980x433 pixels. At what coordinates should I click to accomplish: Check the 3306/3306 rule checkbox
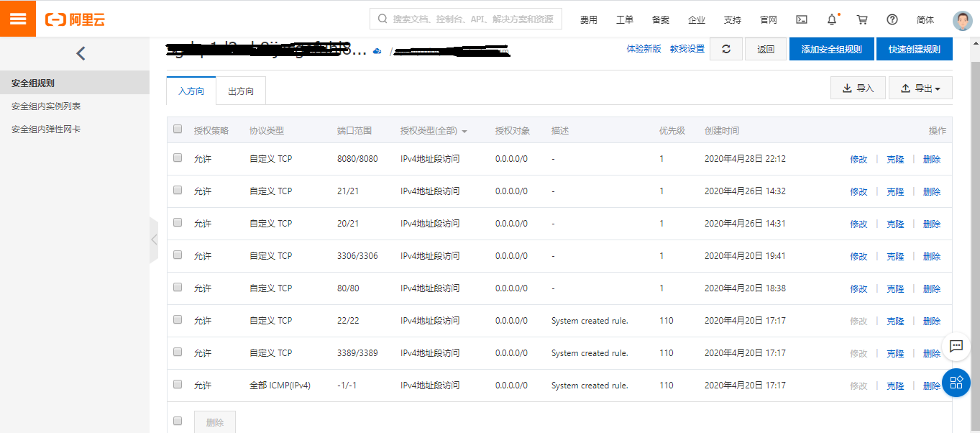[x=178, y=255]
